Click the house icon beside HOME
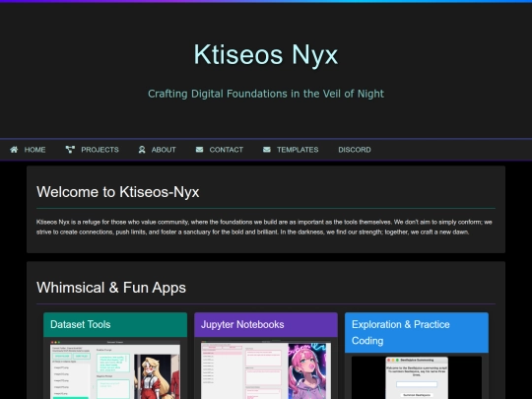Image resolution: width=532 pixels, height=399 pixels. (x=14, y=150)
